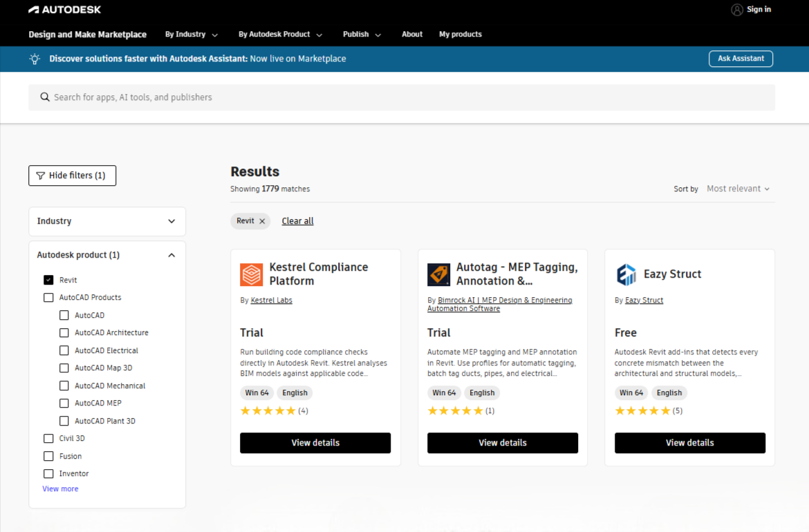Open My products
The height and width of the screenshot is (532, 809).
pyautogui.click(x=461, y=35)
